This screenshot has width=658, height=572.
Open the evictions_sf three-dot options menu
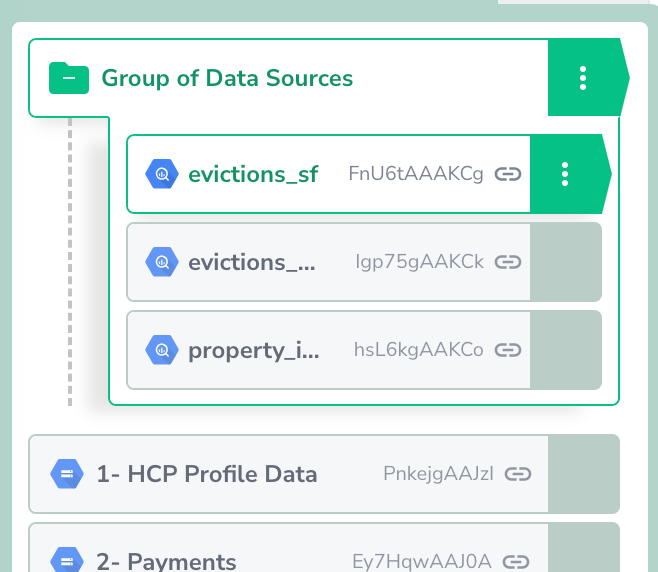(565, 174)
